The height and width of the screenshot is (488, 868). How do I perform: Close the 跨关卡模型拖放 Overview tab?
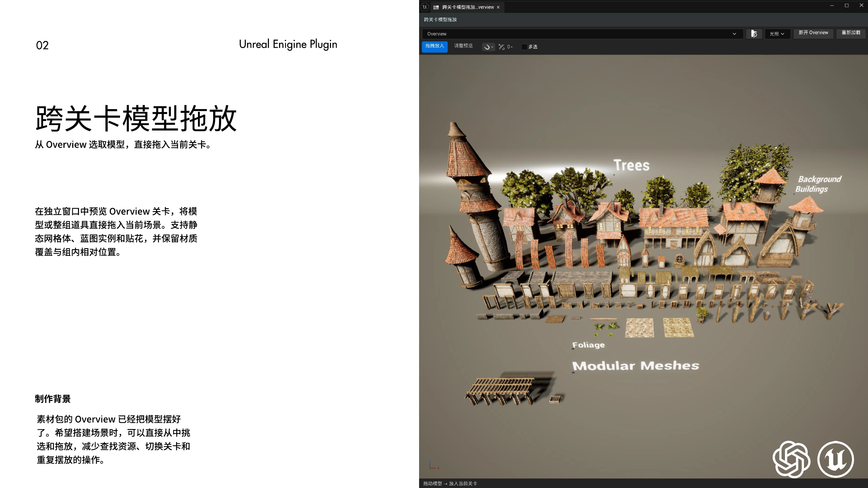(498, 7)
